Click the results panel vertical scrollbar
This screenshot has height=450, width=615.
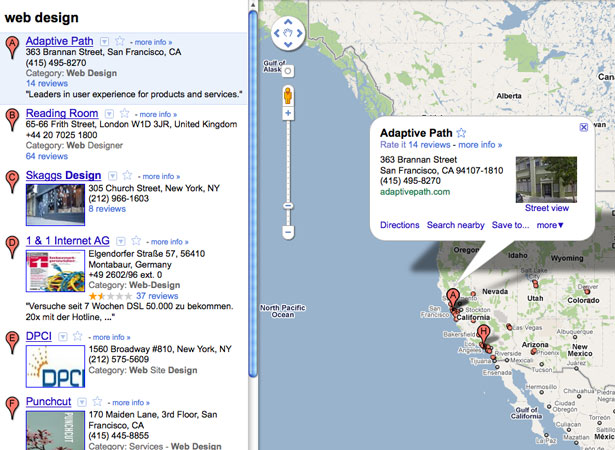[x=253, y=194]
